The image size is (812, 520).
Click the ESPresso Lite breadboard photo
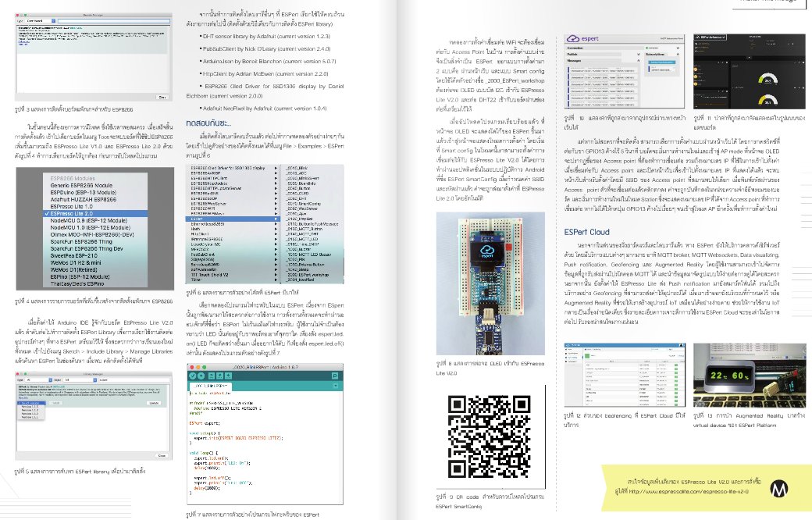pyautogui.click(x=490, y=283)
